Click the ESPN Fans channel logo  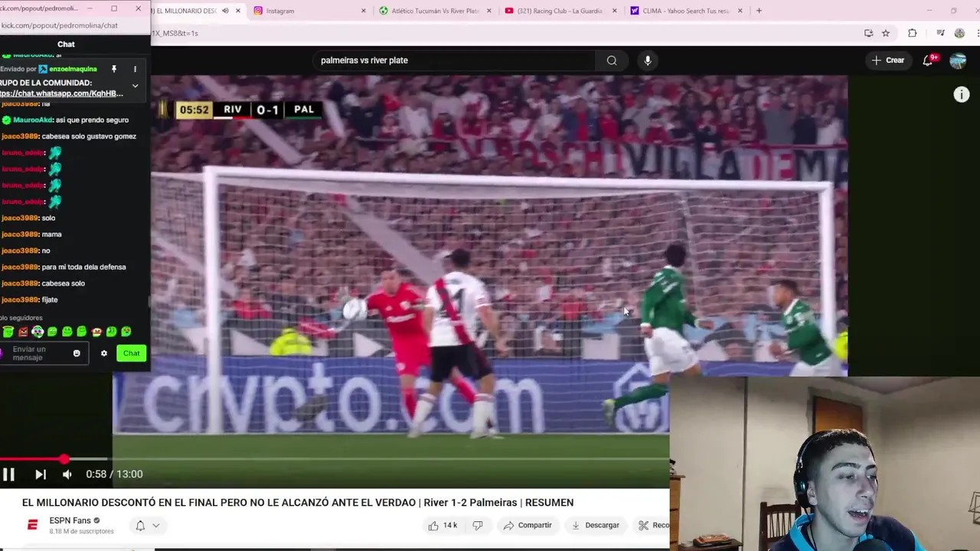32,525
